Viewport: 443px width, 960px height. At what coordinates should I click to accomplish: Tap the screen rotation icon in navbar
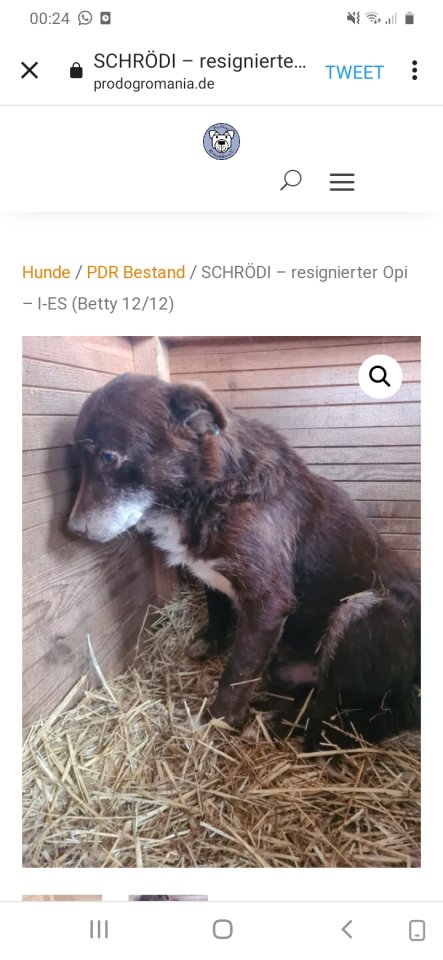[x=417, y=930]
